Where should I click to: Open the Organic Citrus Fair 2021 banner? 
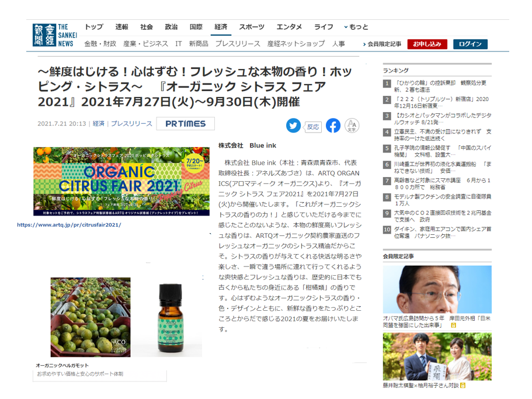pos(121,182)
